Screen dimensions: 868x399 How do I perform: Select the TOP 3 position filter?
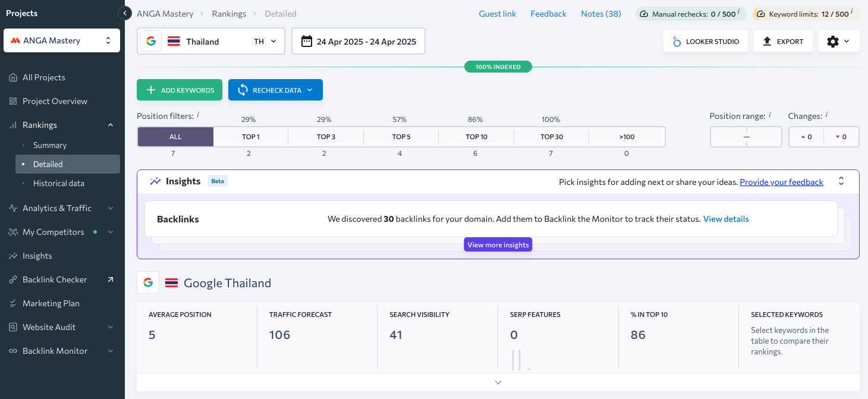pos(326,137)
